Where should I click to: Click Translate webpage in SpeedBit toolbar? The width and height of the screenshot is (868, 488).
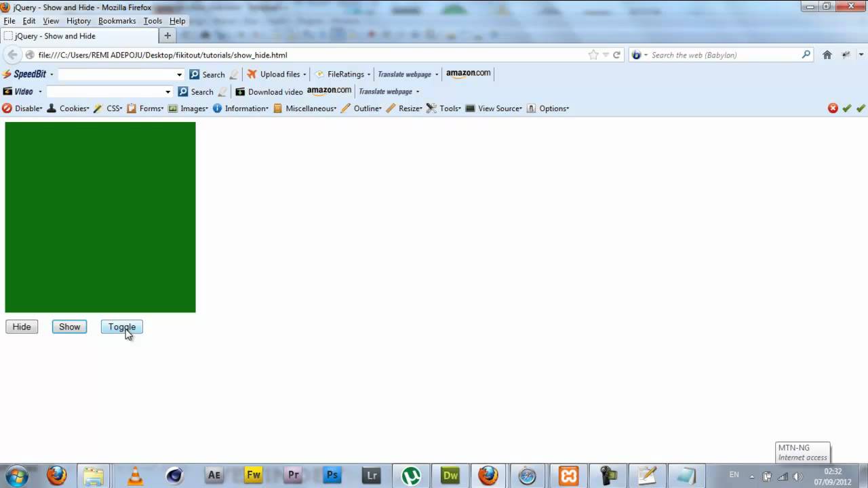[405, 75]
